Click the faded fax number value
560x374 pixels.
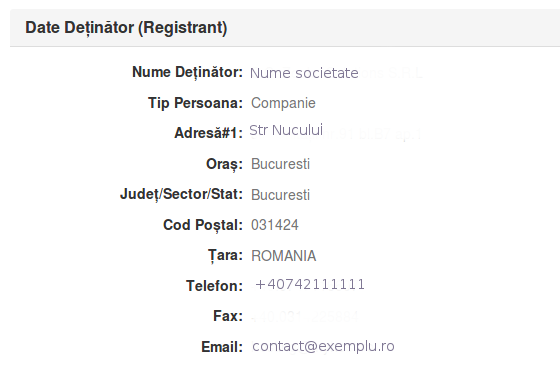click(x=305, y=316)
